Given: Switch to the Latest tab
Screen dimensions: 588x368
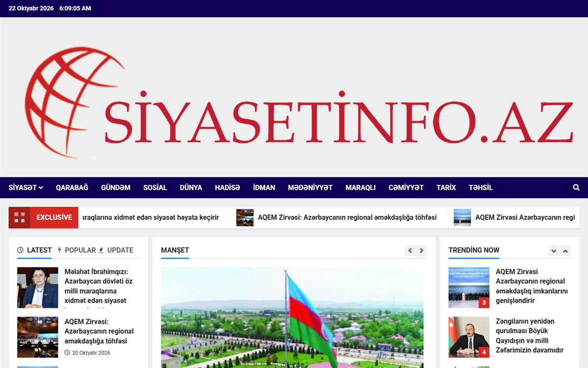Looking at the screenshot, I should [x=34, y=250].
